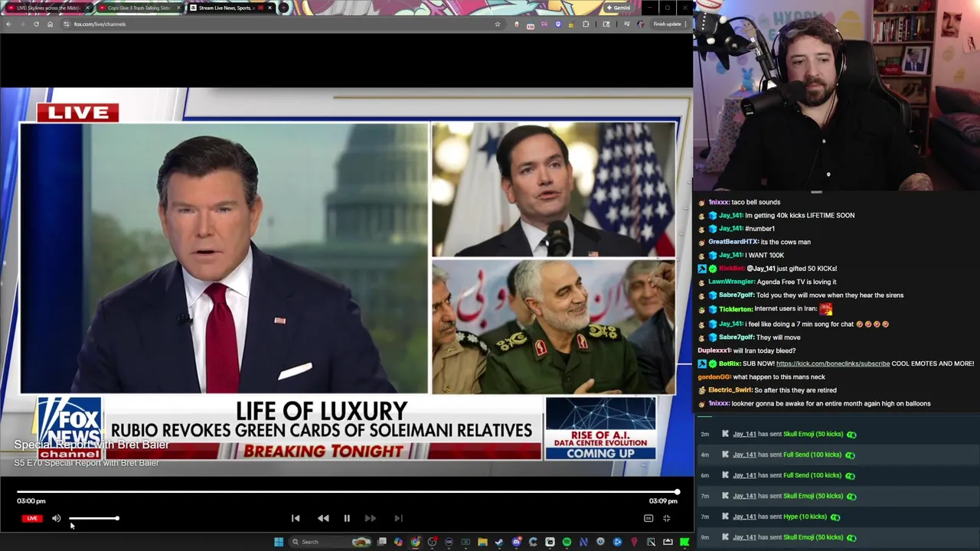Click gordonGG username in chat
The width and height of the screenshot is (980, 551).
tap(714, 377)
